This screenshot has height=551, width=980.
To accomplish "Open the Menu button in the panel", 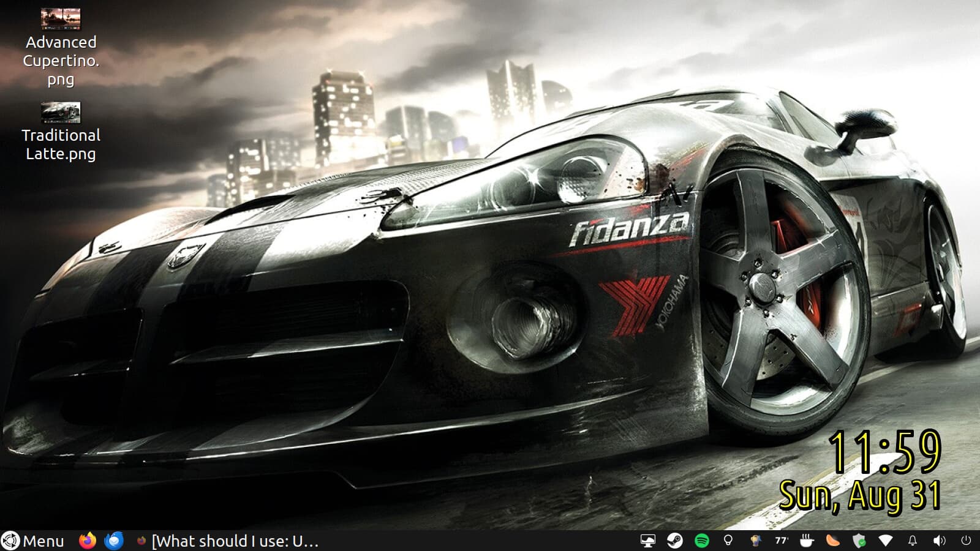I will [34, 541].
